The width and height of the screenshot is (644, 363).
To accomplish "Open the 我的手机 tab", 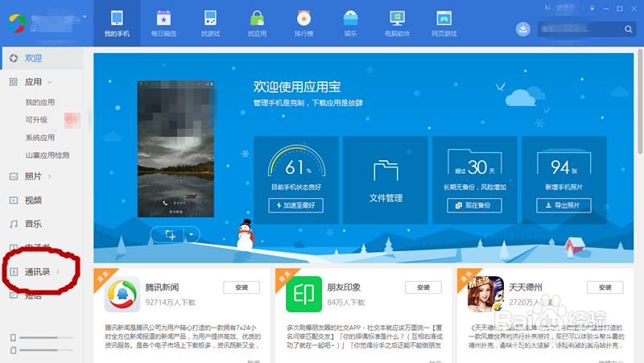I will (117, 23).
